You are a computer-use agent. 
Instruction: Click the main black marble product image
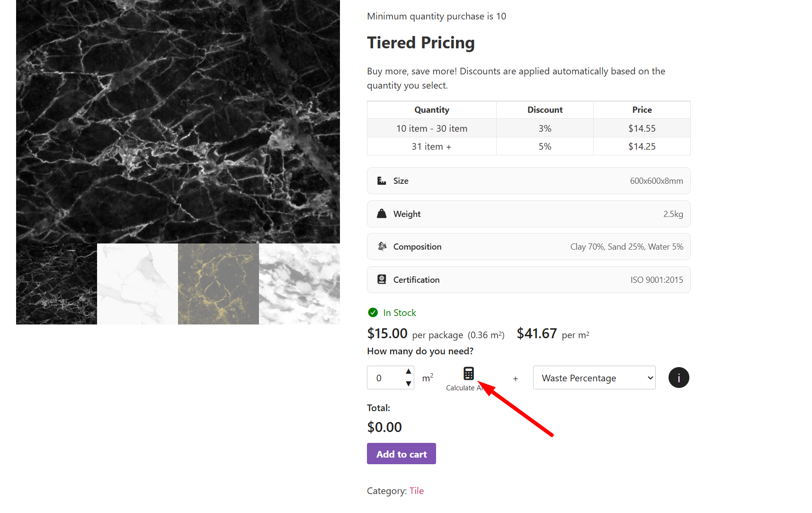pos(178,121)
